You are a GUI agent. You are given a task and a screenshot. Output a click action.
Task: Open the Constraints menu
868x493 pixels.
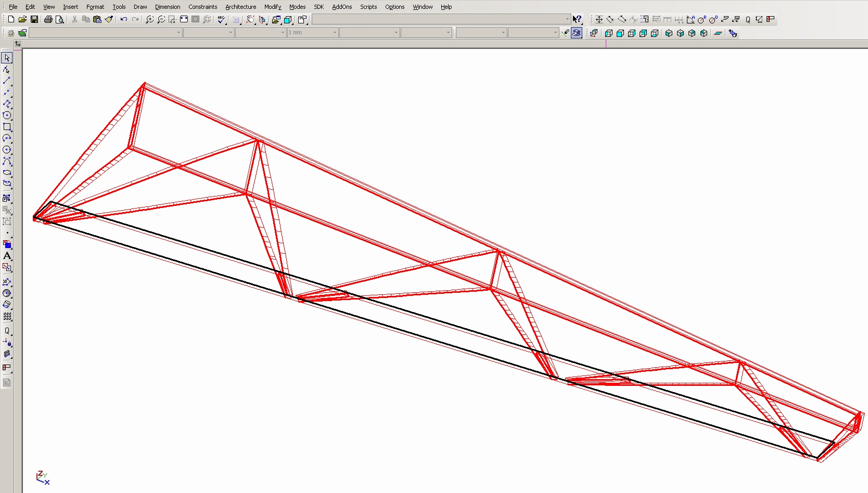[202, 7]
